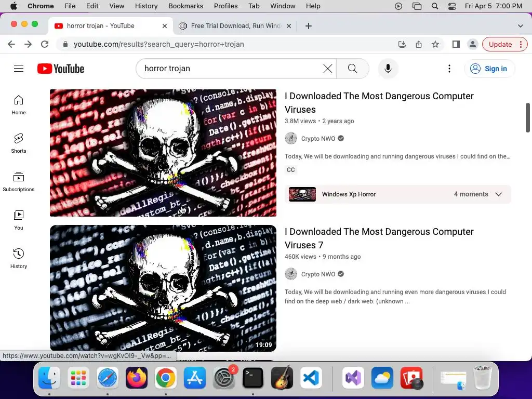Open Safari from the Dock

click(x=108, y=378)
